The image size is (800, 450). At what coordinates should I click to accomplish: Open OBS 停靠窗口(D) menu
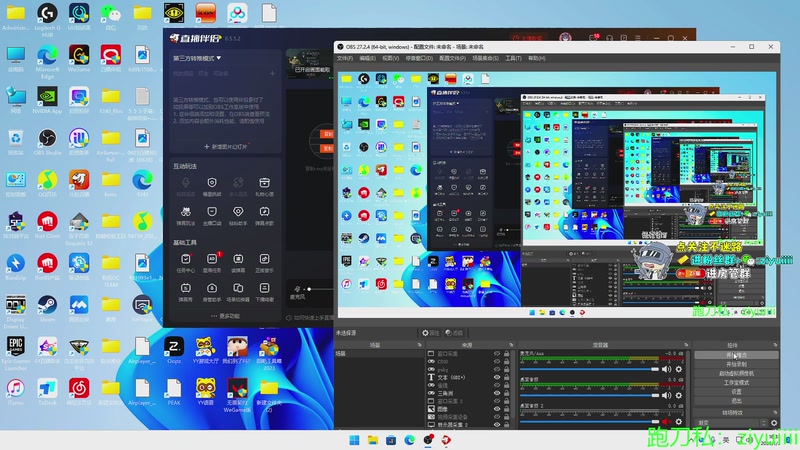(x=419, y=58)
